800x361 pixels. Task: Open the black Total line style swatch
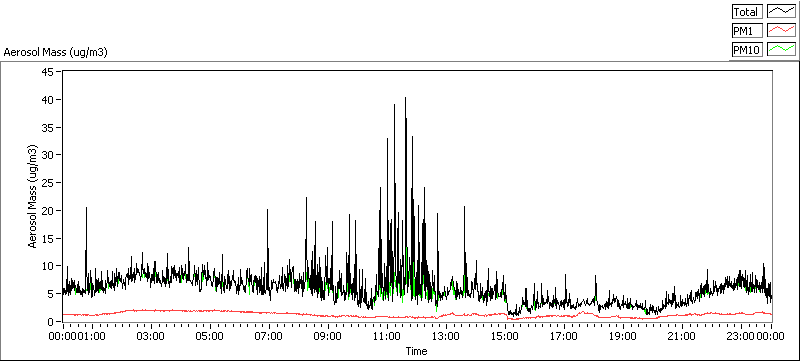pyautogui.click(x=782, y=12)
